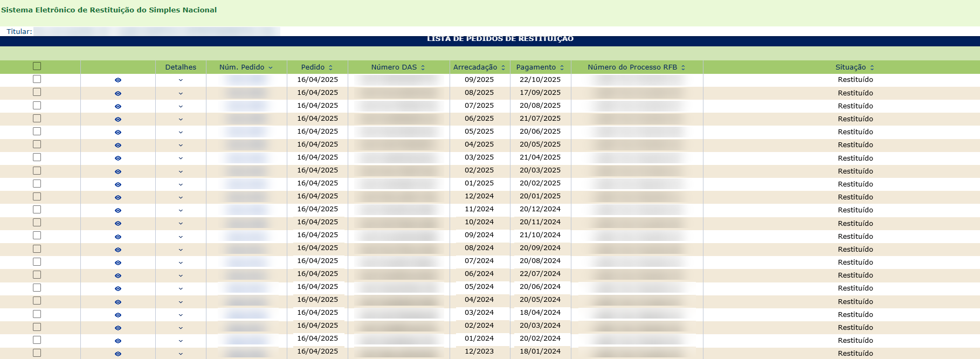Expand details chevron for the 06/2025 row
This screenshot has height=359, width=980.
(181, 119)
